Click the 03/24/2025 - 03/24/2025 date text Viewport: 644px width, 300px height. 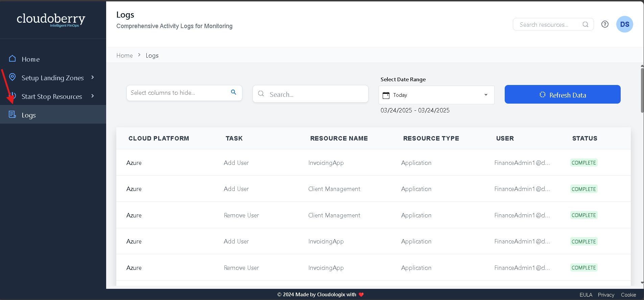[x=415, y=110]
